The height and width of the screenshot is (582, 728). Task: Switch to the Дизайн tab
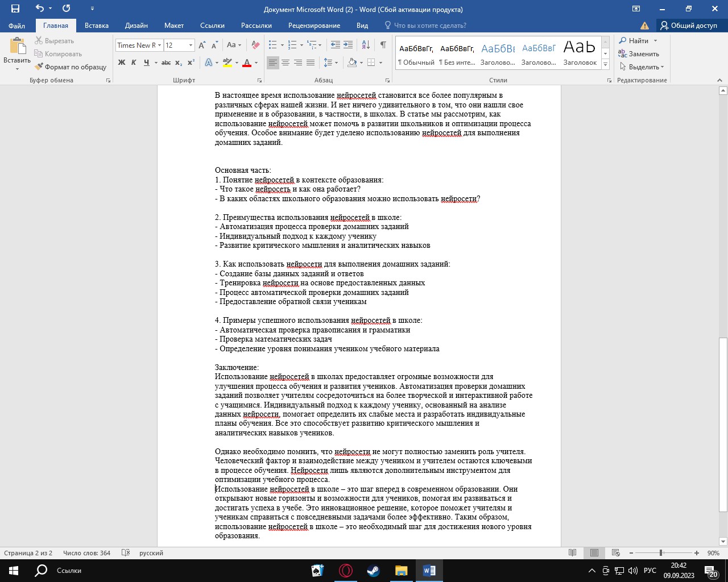(x=136, y=26)
